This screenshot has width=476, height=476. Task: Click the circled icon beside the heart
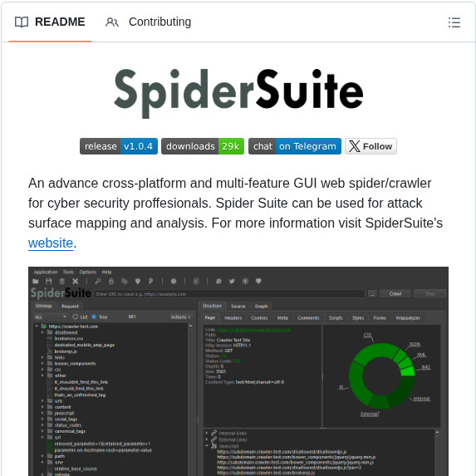[245, 282]
